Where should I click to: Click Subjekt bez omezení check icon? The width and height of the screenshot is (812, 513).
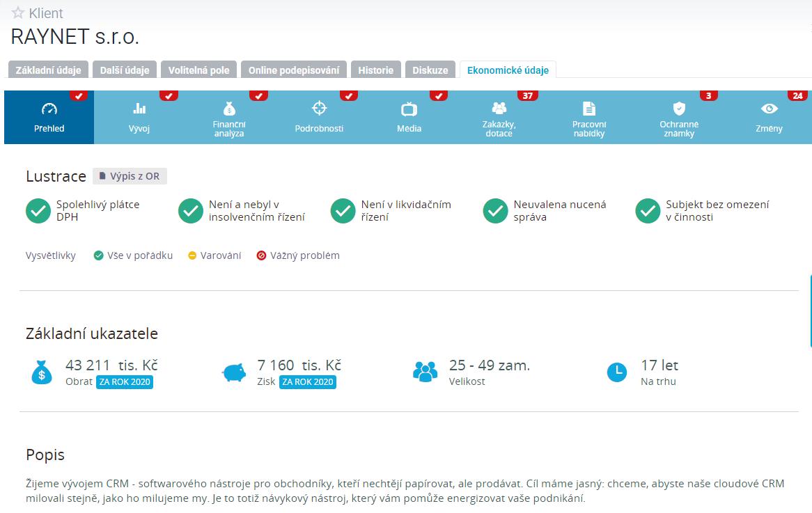(x=648, y=211)
